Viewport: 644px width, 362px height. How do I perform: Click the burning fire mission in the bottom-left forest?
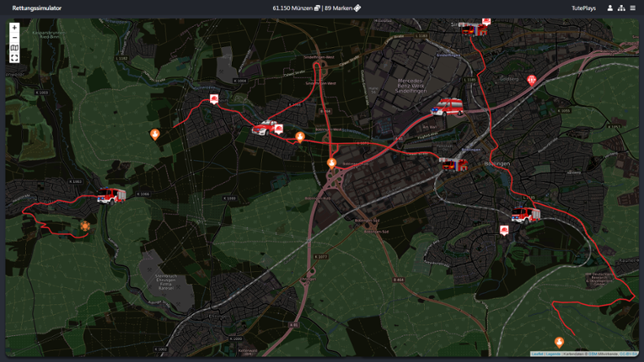(85, 226)
